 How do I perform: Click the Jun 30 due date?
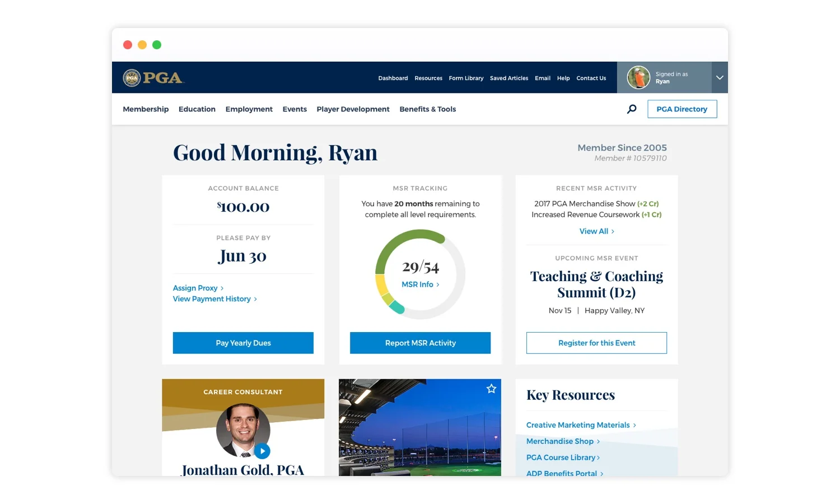tap(242, 256)
